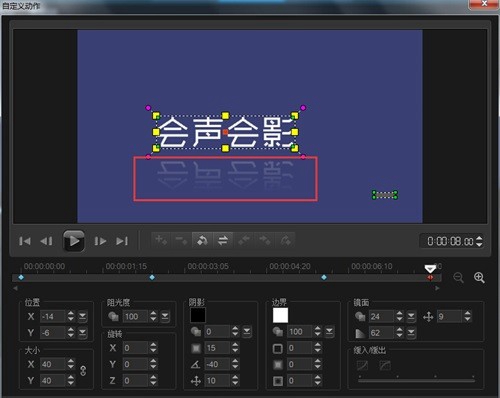Click the border blur icon
500x398 pixels.
click(x=278, y=365)
